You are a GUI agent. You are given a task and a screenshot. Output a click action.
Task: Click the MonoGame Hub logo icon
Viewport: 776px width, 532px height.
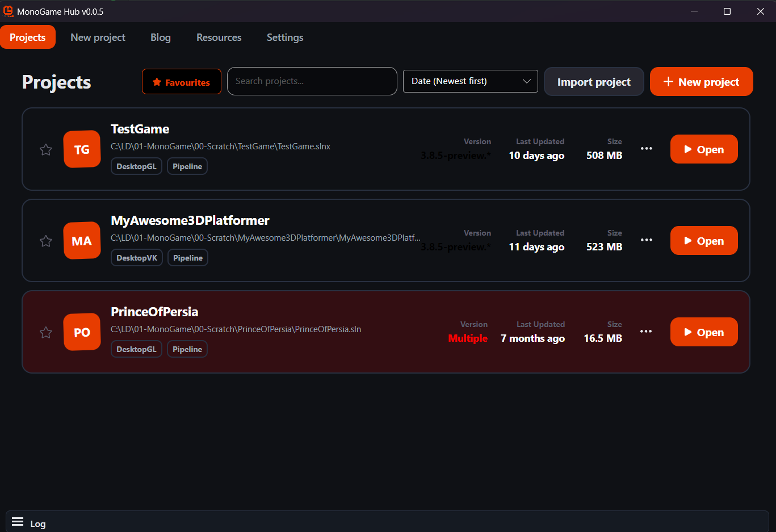[8, 11]
